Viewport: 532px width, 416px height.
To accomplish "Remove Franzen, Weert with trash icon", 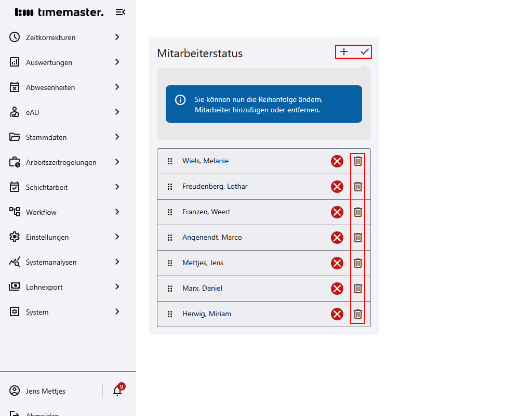I will [358, 212].
